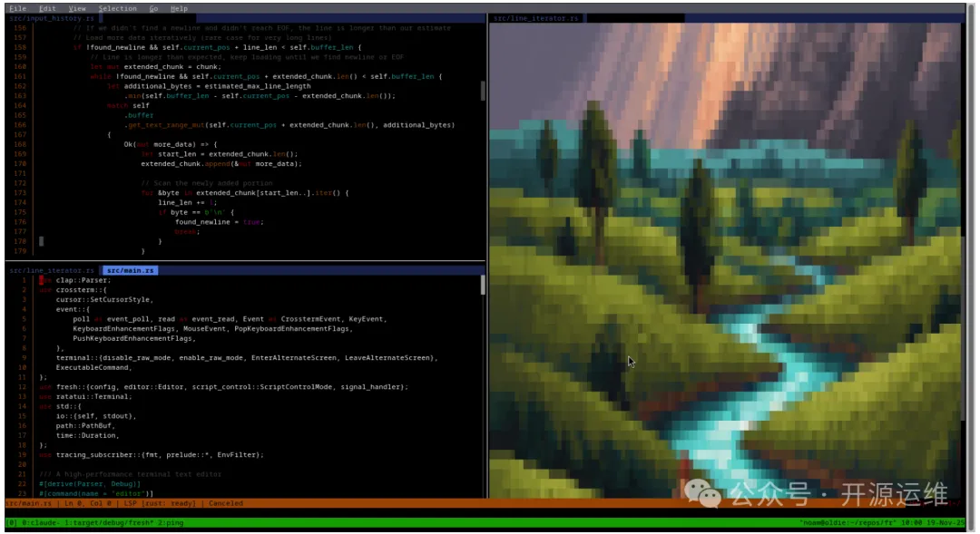This screenshot has height=534, width=980.
Task: Open the Help menu
Action: click(x=180, y=8)
